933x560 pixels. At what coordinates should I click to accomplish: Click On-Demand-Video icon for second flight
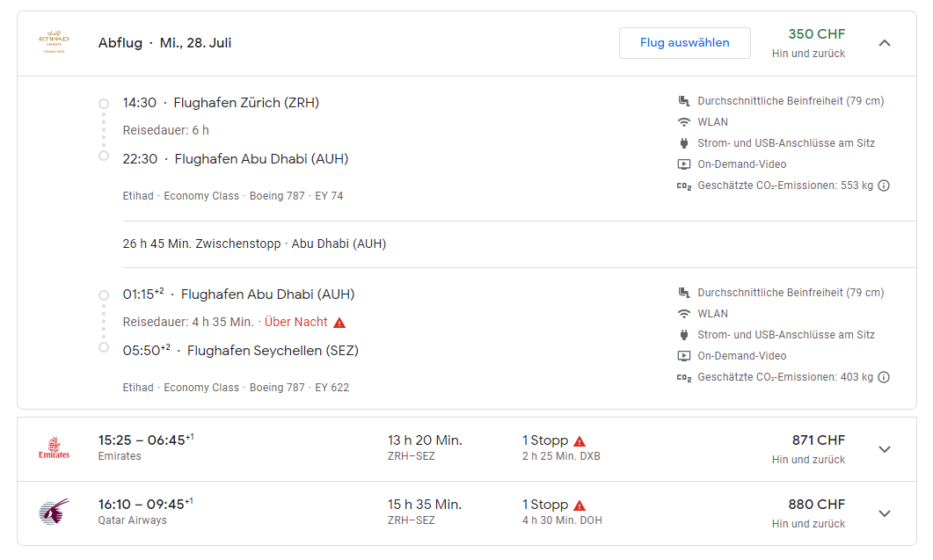(x=683, y=356)
